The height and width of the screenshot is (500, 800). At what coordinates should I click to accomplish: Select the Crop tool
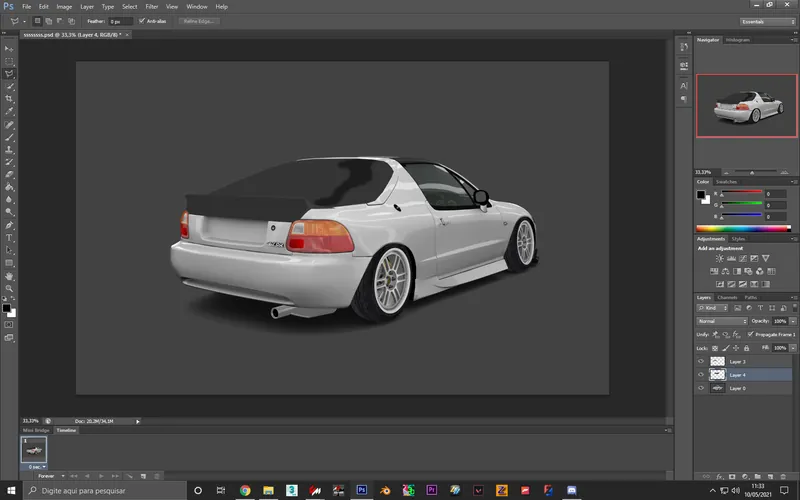(x=9, y=99)
